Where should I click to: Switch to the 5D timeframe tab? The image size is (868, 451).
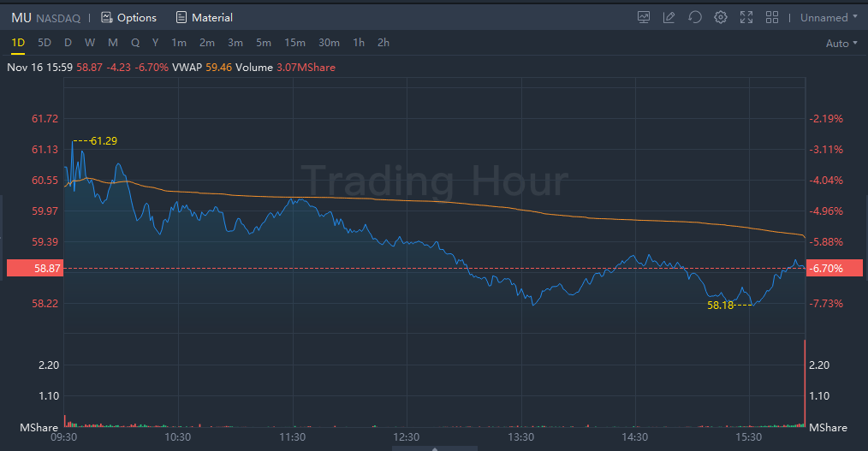[45, 43]
